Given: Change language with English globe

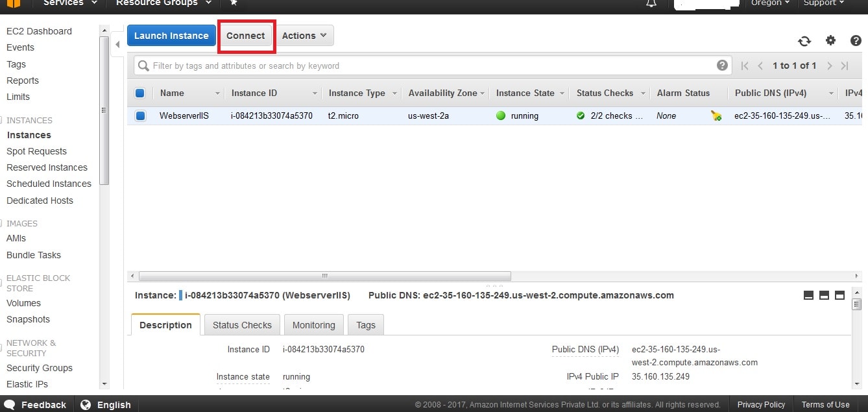Looking at the screenshot, I should point(106,405).
